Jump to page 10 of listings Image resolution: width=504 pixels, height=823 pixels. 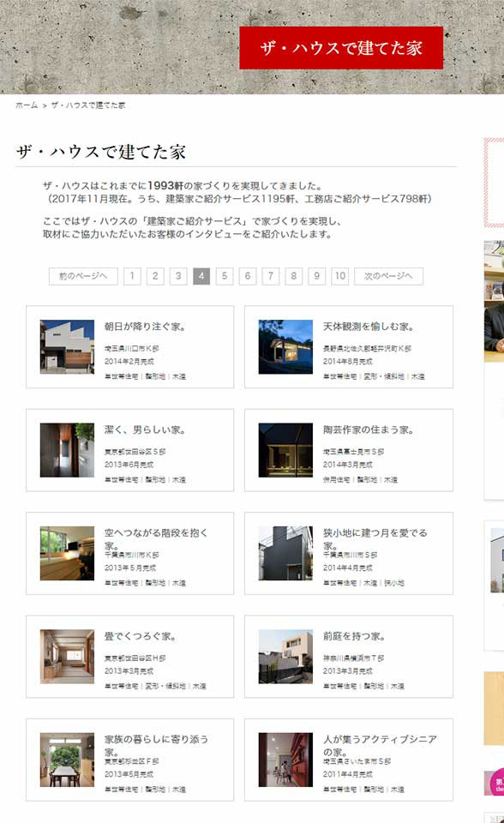(340, 276)
